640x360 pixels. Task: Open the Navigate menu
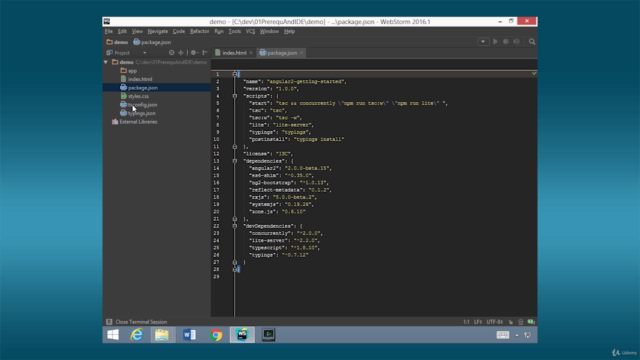(x=158, y=31)
